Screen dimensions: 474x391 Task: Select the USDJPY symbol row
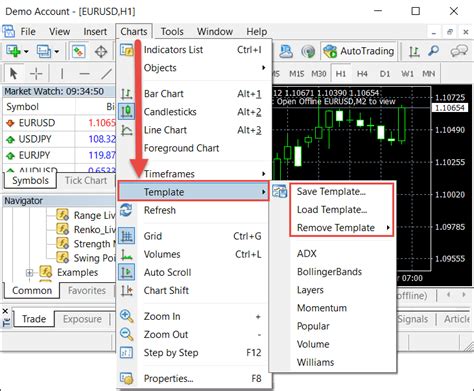[60, 139]
